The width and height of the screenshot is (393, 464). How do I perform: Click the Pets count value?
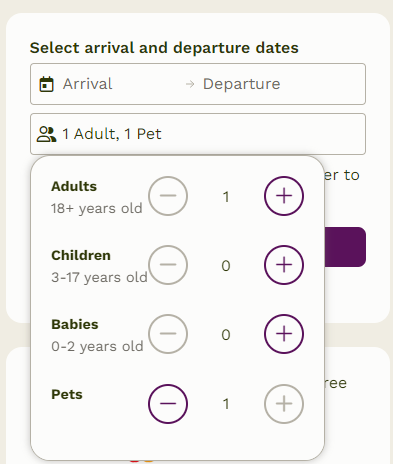click(226, 404)
